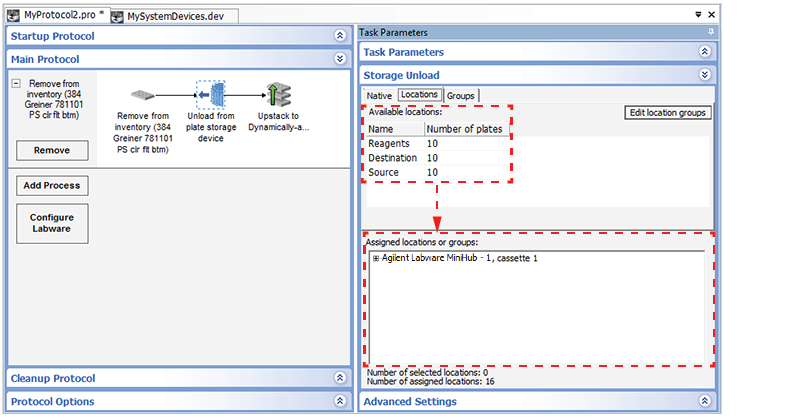
Task: Select the Reagents row in available locations
Action: [x=388, y=144]
